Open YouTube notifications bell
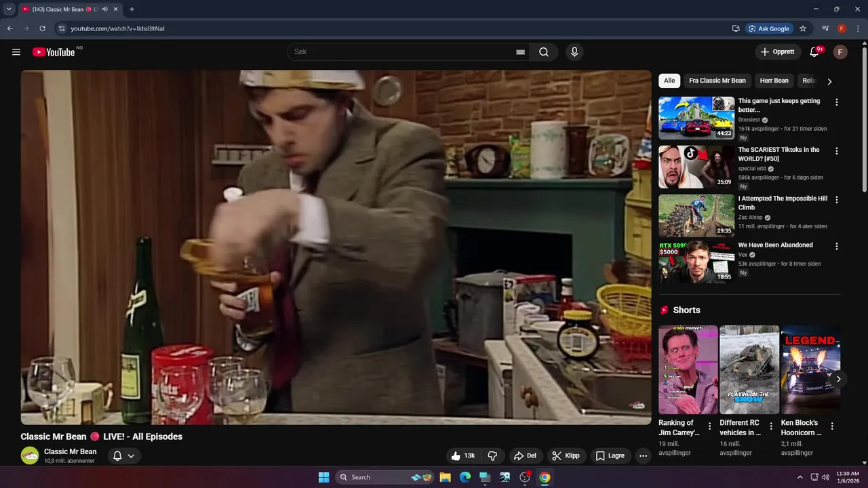This screenshot has height=488, width=868. 814,52
